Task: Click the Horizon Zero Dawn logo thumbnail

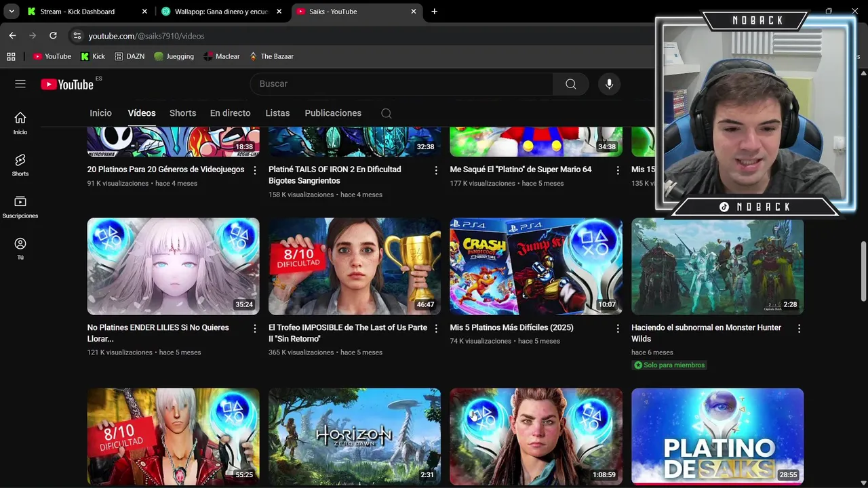Action: tap(355, 436)
